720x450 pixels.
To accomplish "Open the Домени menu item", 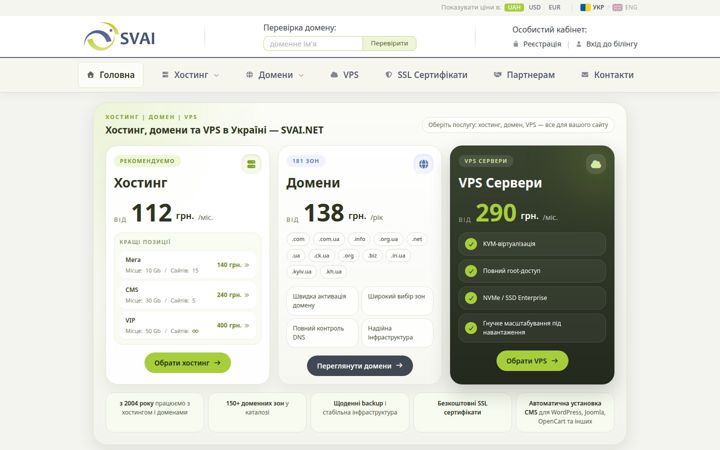I will [275, 75].
